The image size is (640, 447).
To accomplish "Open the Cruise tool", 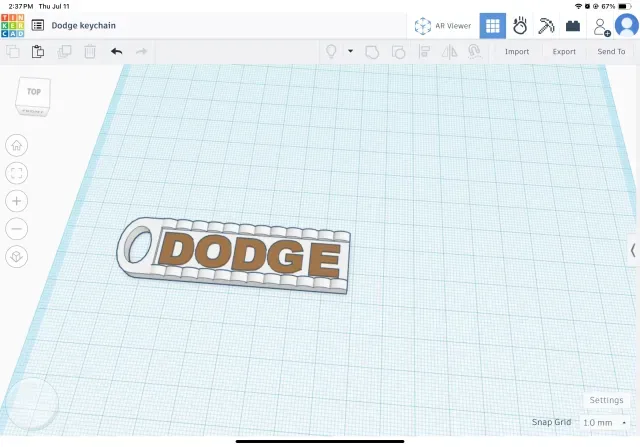I will click(x=475, y=52).
